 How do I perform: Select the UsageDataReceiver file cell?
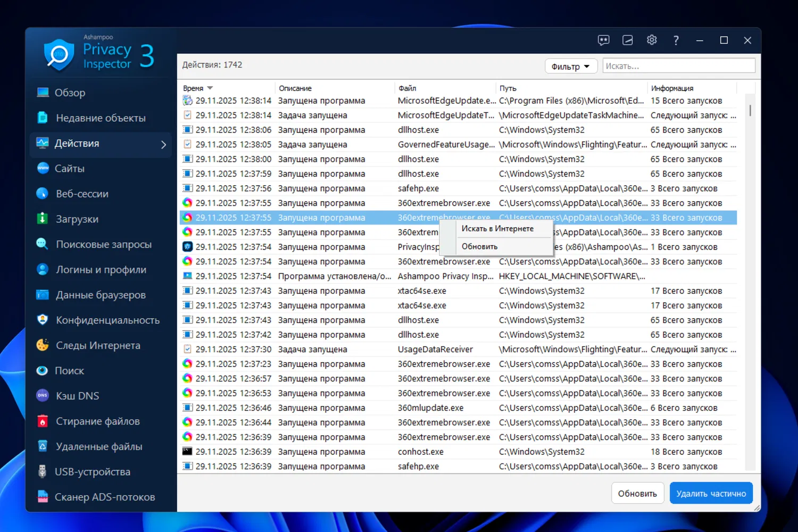(435, 350)
